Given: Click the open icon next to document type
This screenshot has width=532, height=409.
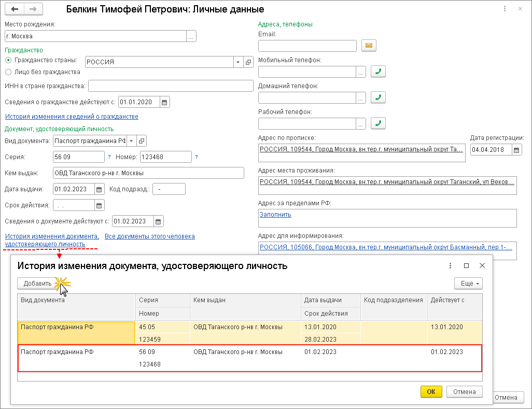Looking at the screenshot, I should pyautogui.click(x=142, y=141).
